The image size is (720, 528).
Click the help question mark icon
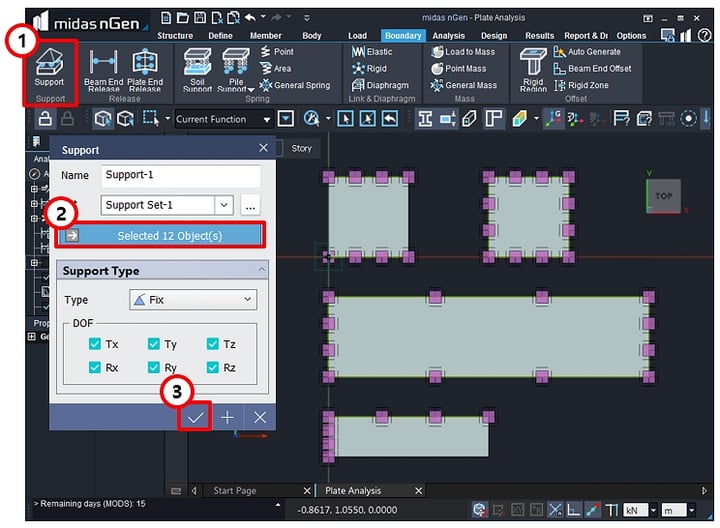coord(704,35)
